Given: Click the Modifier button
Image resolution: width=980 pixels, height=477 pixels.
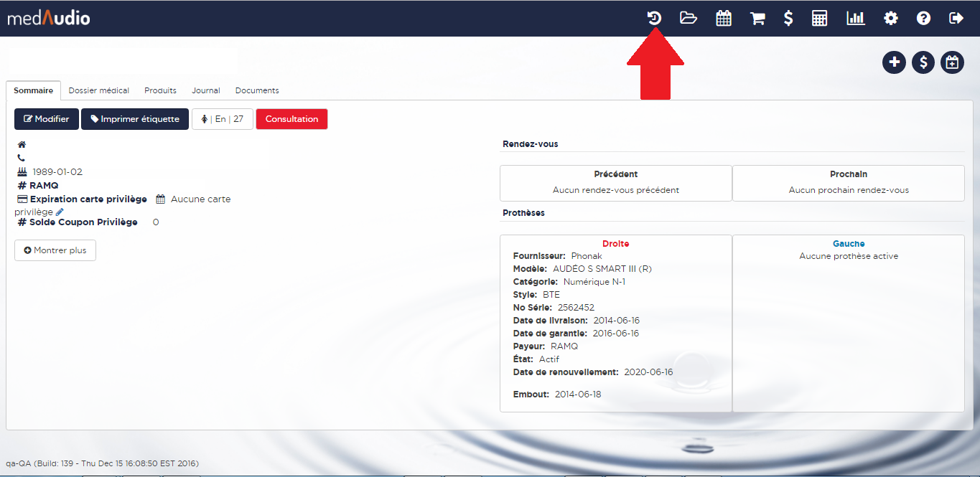Looking at the screenshot, I should point(47,119).
